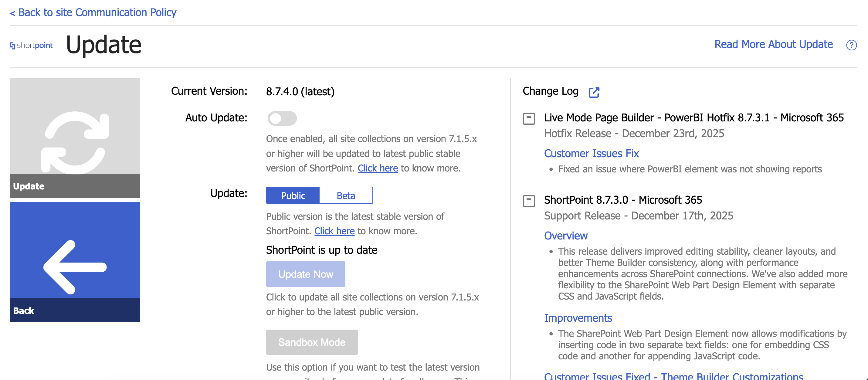Go back to site Communication Policy
This screenshot has width=868, height=380.
pos(93,12)
